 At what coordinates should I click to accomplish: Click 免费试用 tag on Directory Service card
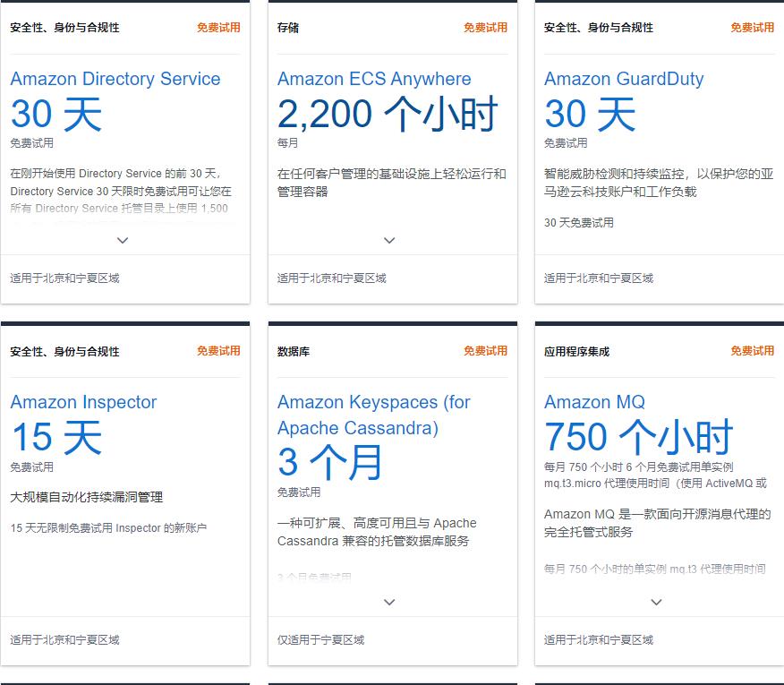pos(218,28)
